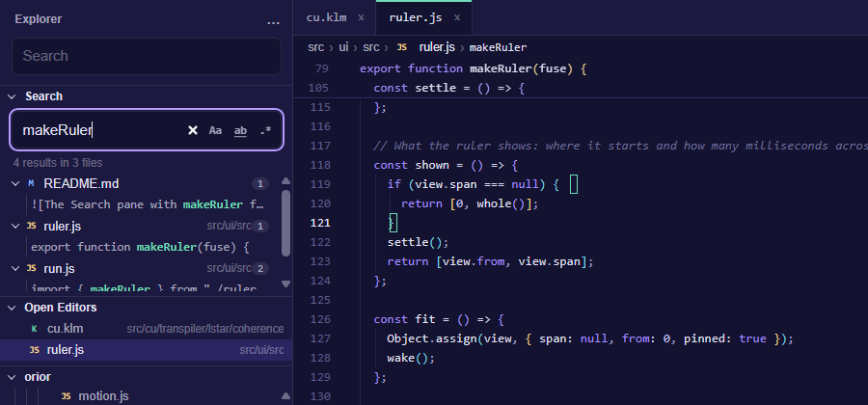
Task: Collapse the Open Editors section
Action: 12,308
